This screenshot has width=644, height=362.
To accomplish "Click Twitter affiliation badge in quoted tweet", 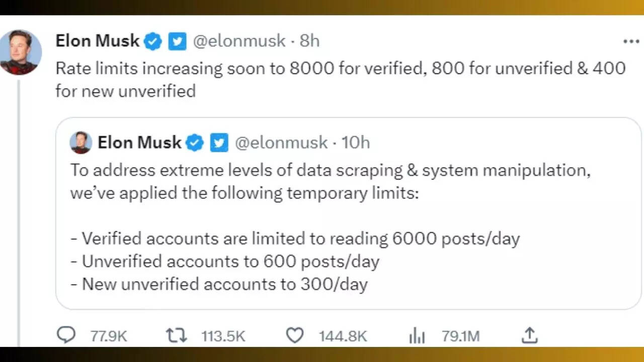I will pos(219,143).
